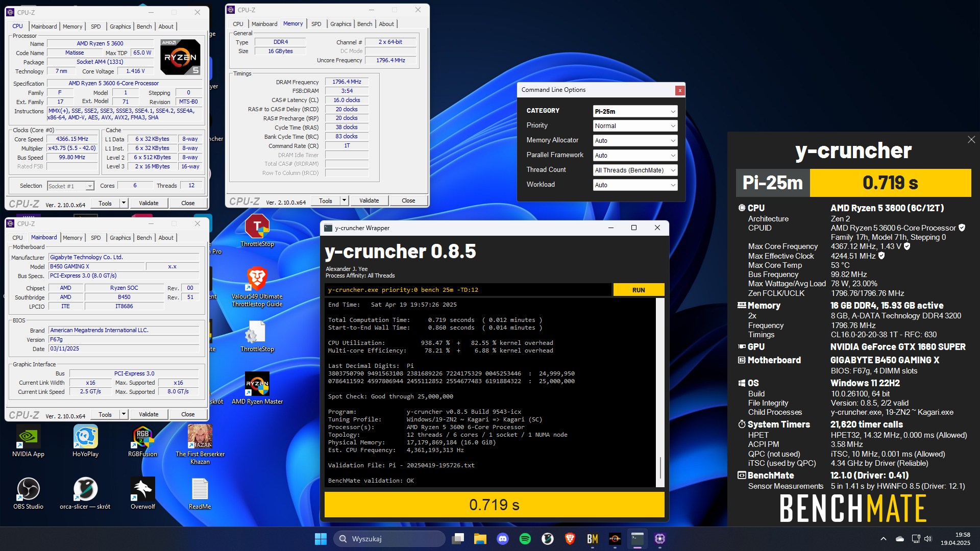Open RGBFusion desktop shortcut
The width and height of the screenshot is (980, 551).
(x=142, y=441)
